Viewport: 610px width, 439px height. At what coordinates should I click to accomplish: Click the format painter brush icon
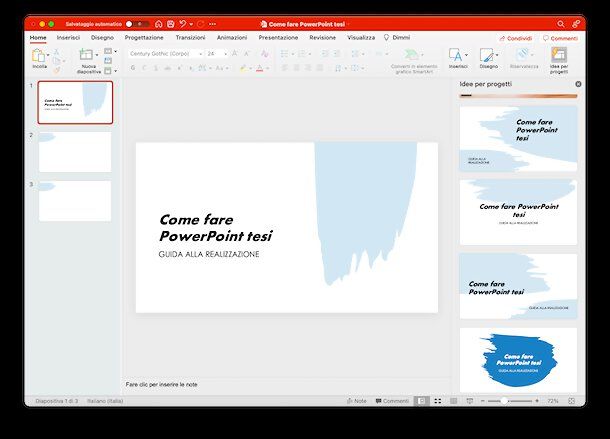click(x=57, y=70)
